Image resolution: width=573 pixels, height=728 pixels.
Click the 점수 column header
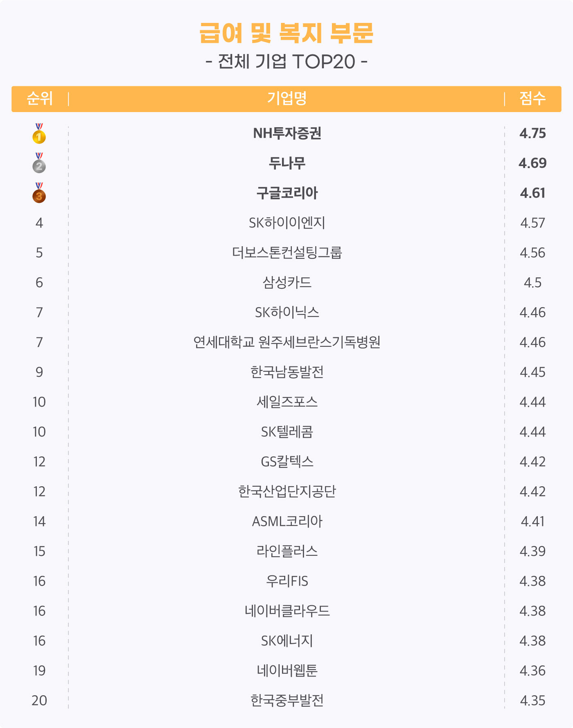532,99
